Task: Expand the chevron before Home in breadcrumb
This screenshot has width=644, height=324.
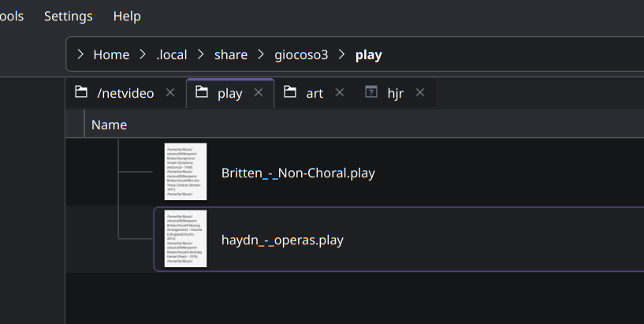Action: click(80, 54)
